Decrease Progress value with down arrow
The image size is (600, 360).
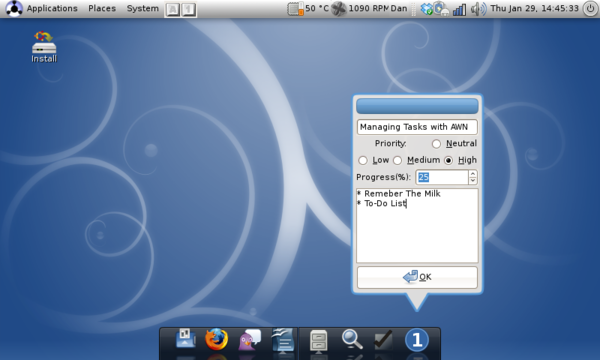(473, 181)
